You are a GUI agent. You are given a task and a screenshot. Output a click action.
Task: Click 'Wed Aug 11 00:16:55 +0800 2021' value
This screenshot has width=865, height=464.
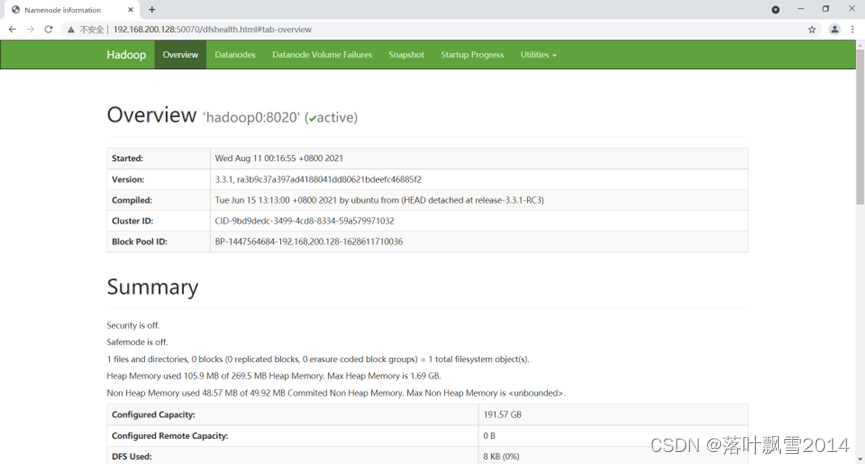coord(279,158)
